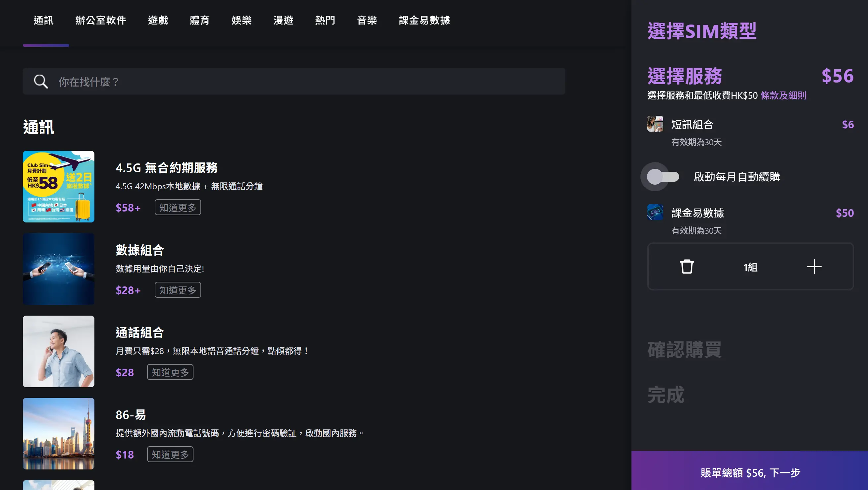Click the trash icon to remove SIM group
This screenshot has width=868, height=490.
(x=687, y=267)
